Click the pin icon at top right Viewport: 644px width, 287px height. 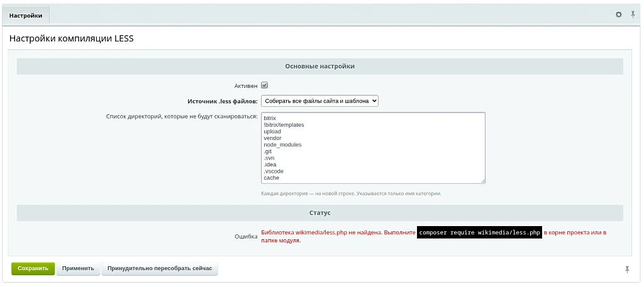tap(633, 15)
